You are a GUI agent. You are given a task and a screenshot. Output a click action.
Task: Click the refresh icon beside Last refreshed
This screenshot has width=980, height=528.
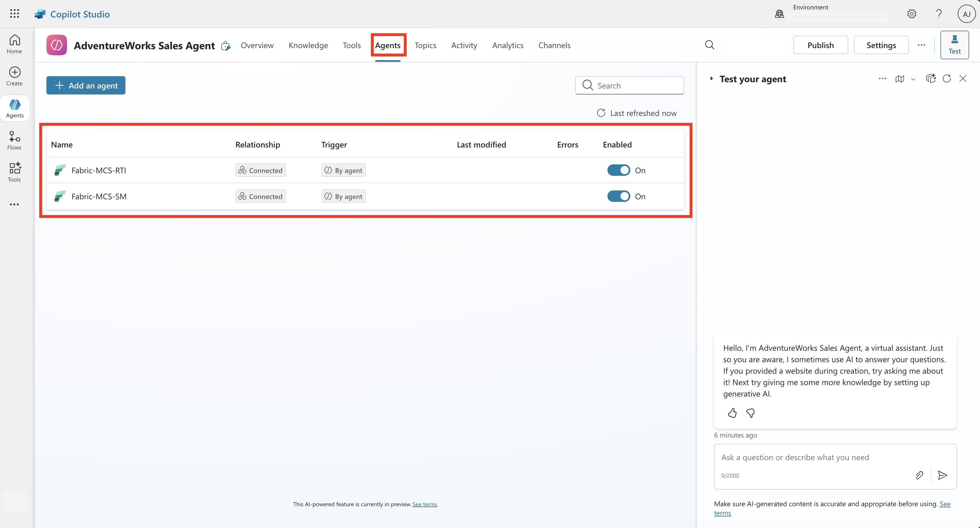(601, 113)
